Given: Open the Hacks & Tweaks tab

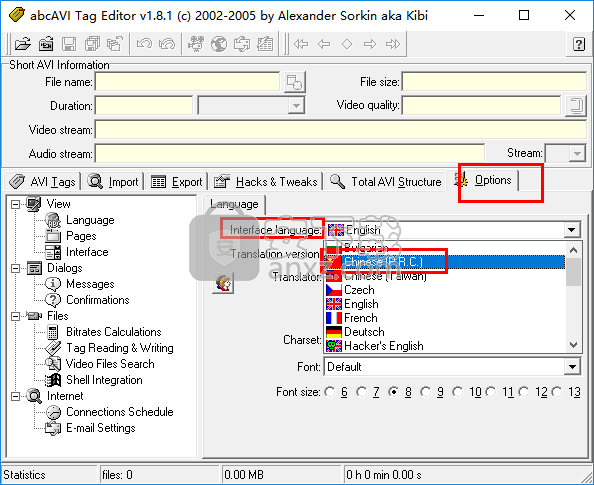Looking at the screenshot, I should click(266, 182).
